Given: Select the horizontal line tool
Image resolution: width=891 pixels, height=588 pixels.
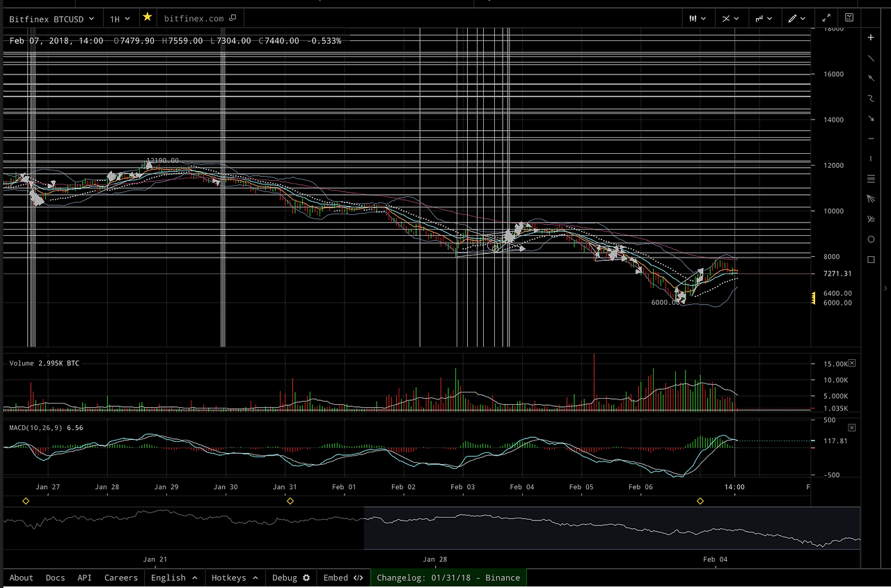Looking at the screenshot, I should click(x=871, y=138).
